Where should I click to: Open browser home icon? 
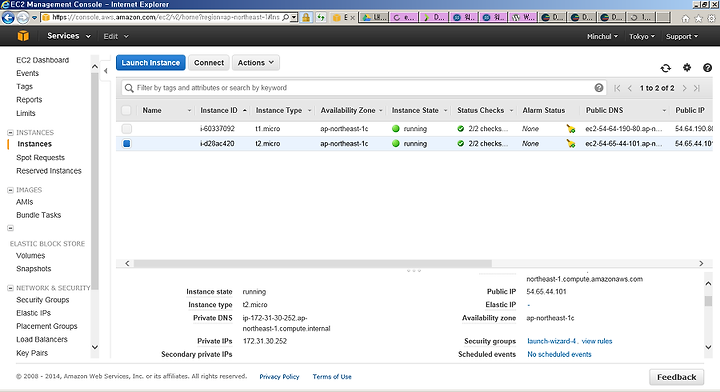[685, 18]
